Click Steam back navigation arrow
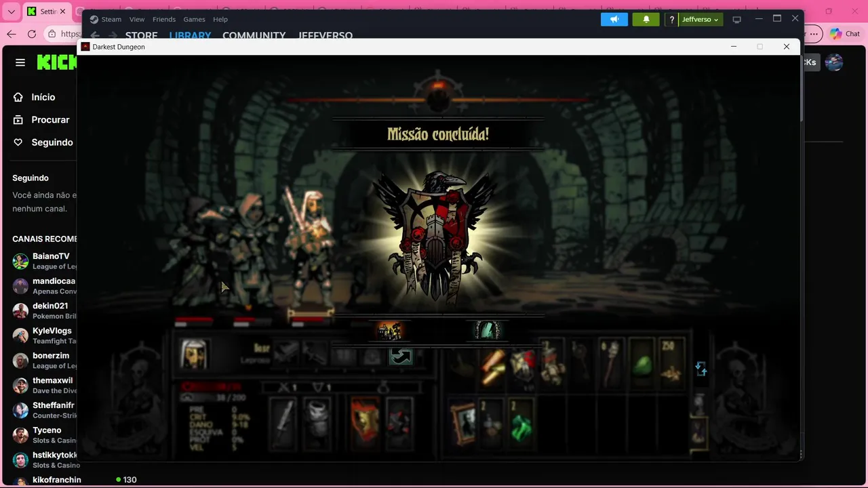The image size is (868, 488). click(95, 35)
